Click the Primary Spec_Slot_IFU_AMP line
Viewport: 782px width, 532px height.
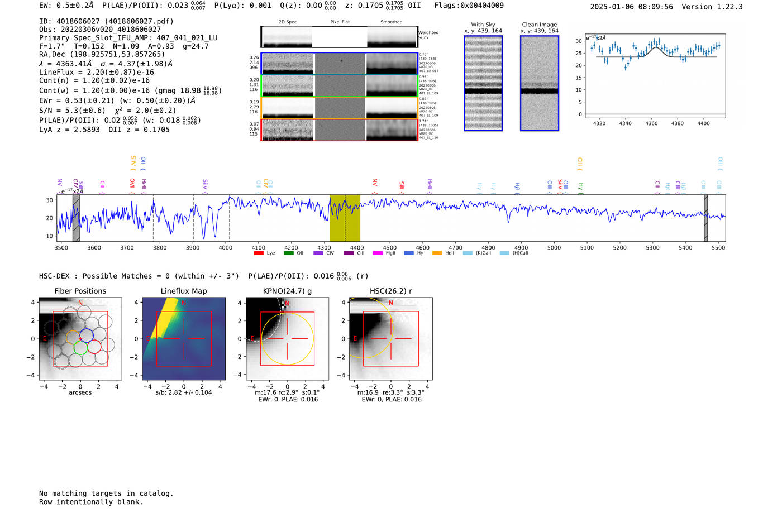128,38
